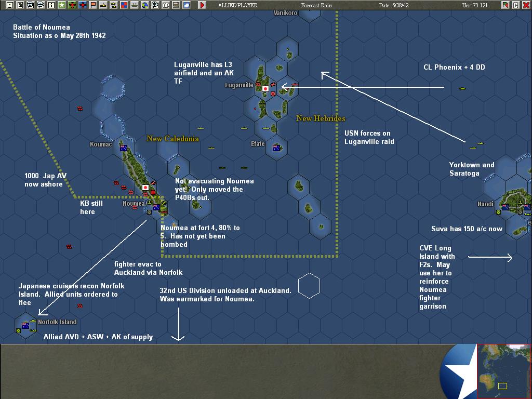Open the green star ground units icon
The width and height of the screenshot is (532, 399).
[62, 5]
